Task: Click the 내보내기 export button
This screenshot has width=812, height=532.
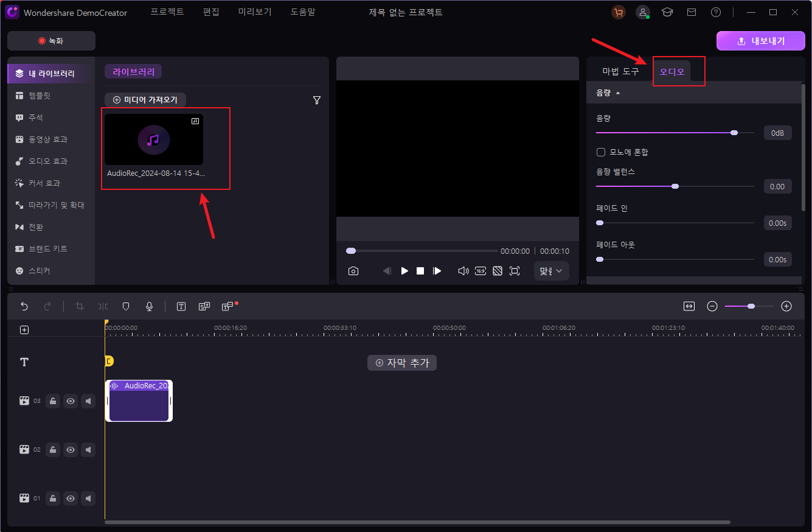Action: (x=760, y=41)
